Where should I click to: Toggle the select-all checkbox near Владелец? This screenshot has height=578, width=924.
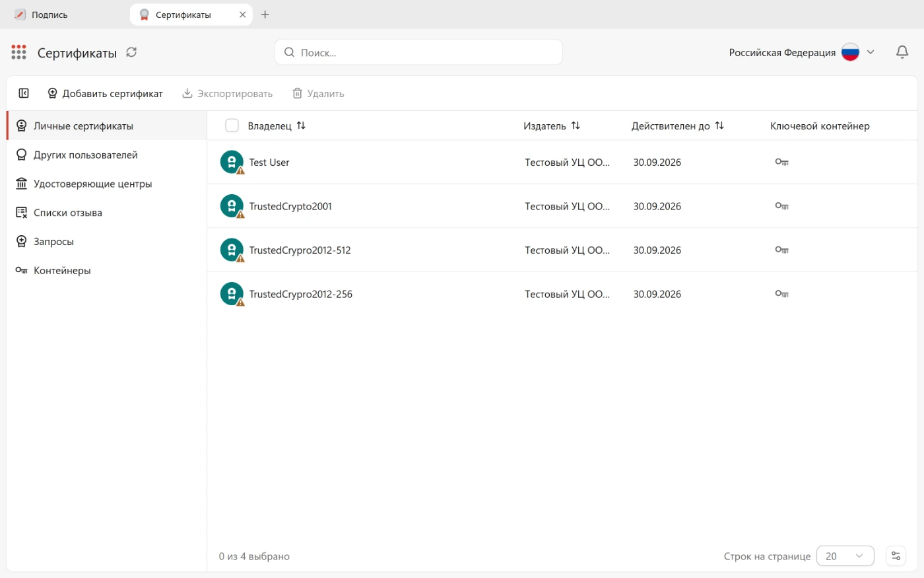click(x=232, y=126)
